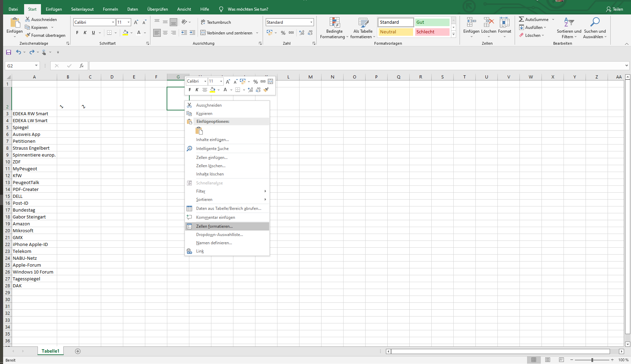This screenshot has width=631, height=364.
Task: Click Zellen Löschen icon in ribbon
Action: pyautogui.click(x=488, y=23)
